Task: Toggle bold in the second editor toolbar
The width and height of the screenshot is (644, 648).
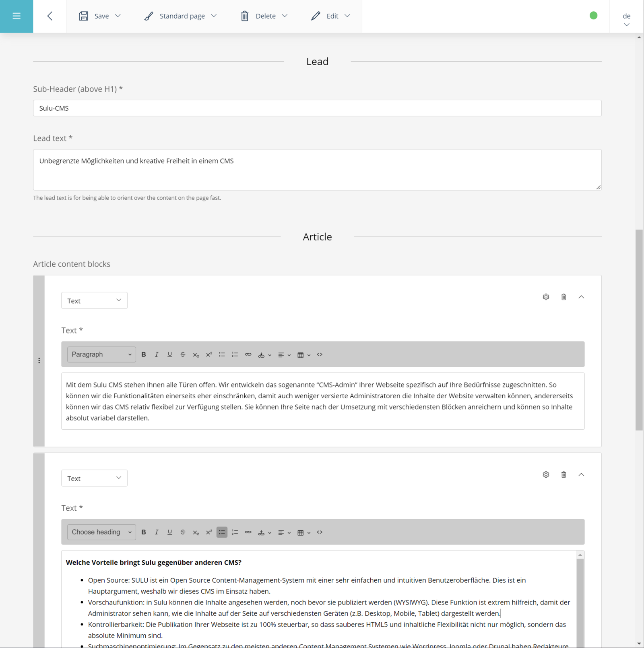Action: pyautogui.click(x=144, y=532)
